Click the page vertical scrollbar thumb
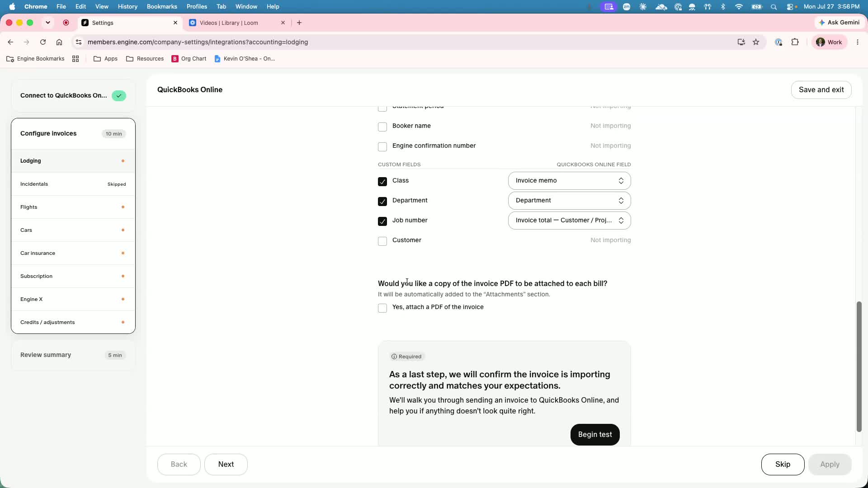The image size is (868, 488). point(859,366)
